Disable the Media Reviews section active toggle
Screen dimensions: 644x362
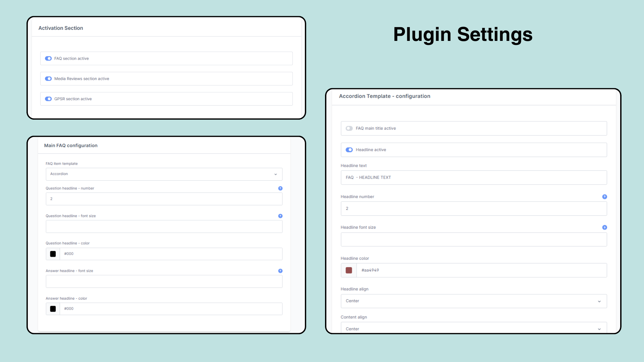(x=48, y=79)
